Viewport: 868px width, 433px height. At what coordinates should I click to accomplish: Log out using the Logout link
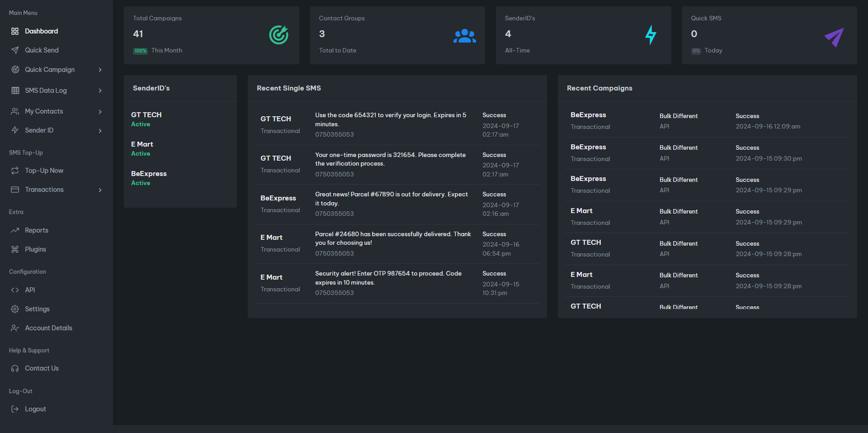point(35,409)
